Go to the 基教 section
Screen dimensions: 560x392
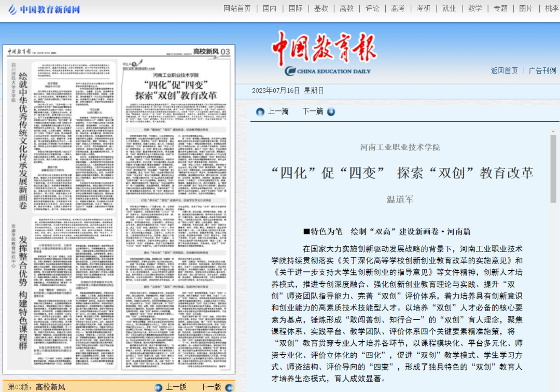tap(321, 9)
